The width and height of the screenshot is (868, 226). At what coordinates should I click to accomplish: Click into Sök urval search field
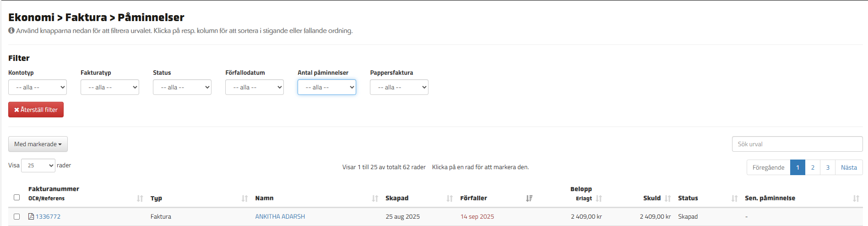click(797, 144)
